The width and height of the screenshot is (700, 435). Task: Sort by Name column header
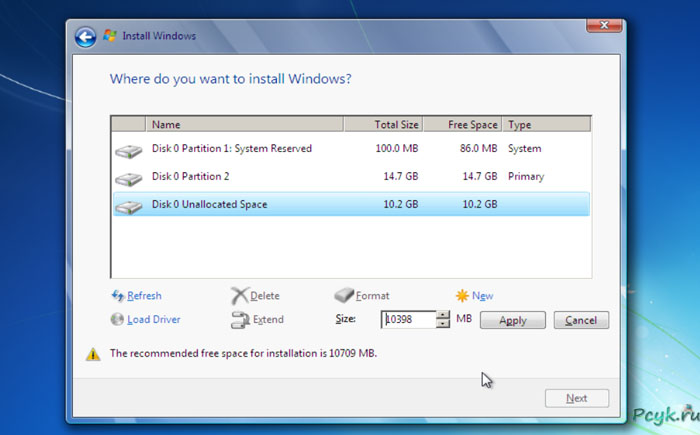click(x=244, y=125)
